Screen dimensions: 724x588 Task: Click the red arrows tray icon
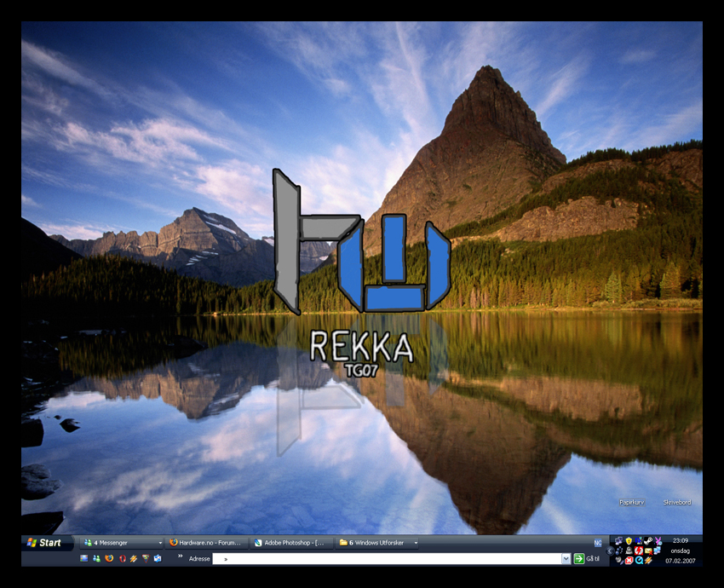(639, 551)
